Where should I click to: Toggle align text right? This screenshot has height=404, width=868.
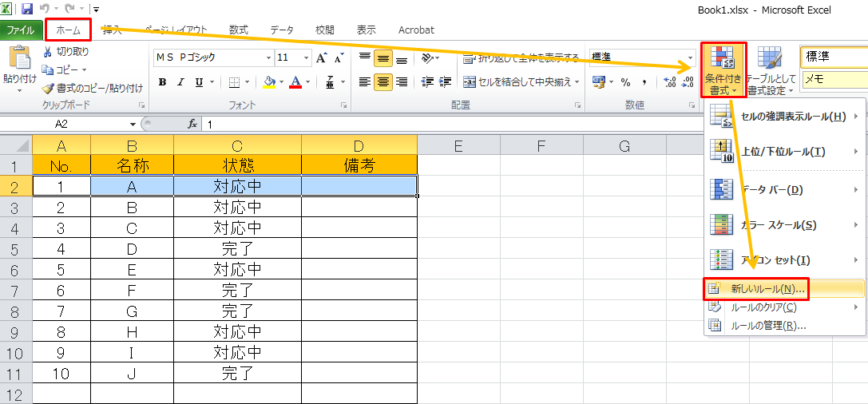click(402, 82)
